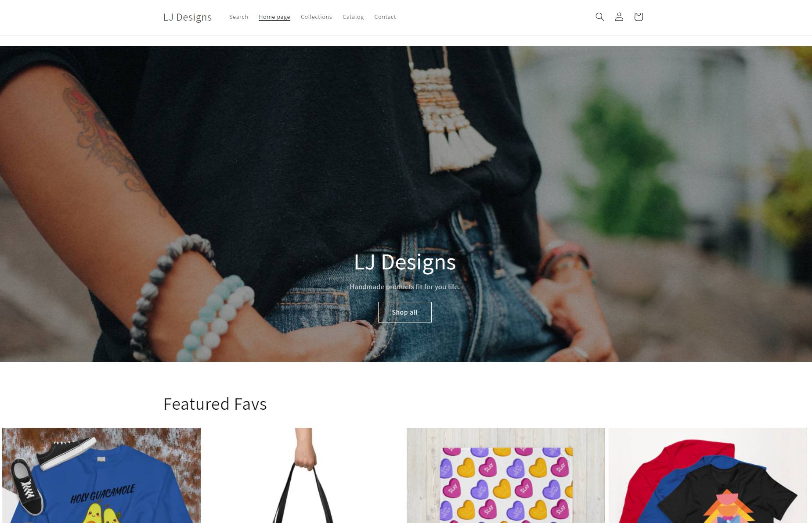This screenshot has height=523, width=812.
Task: View the stacked colorful t-shirts product
Action: [x=708, y=475]
